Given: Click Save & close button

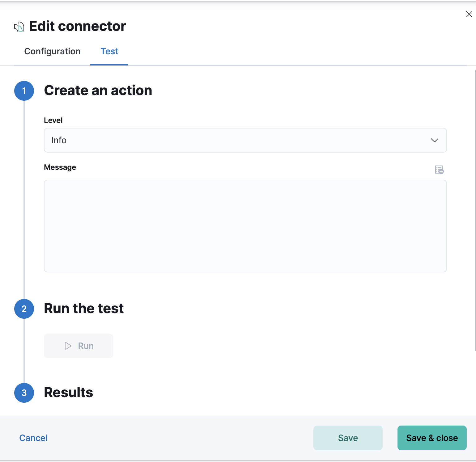Looking at the screenshot, I should click(x=432, y=438).
